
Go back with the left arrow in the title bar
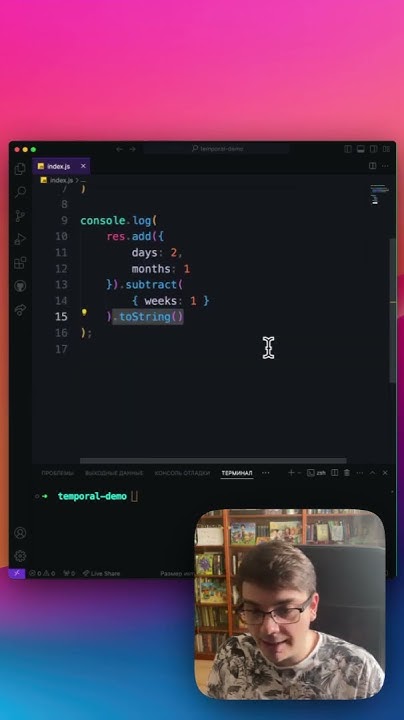[119, 149]
